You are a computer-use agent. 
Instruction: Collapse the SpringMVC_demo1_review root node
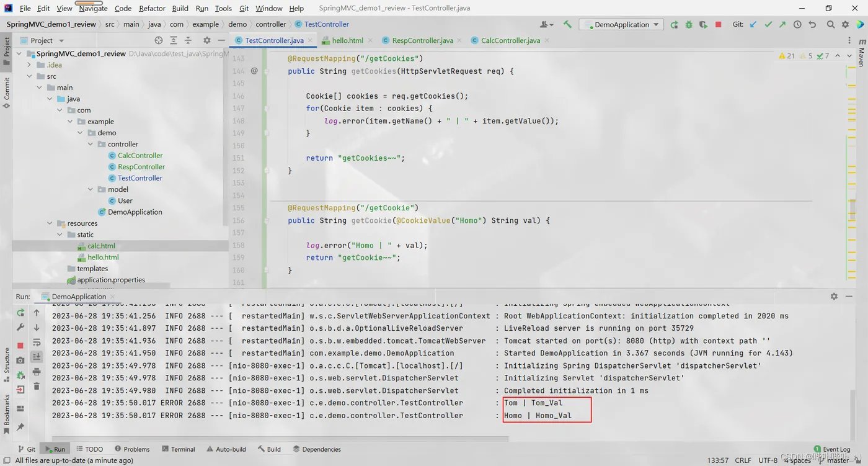19,53
